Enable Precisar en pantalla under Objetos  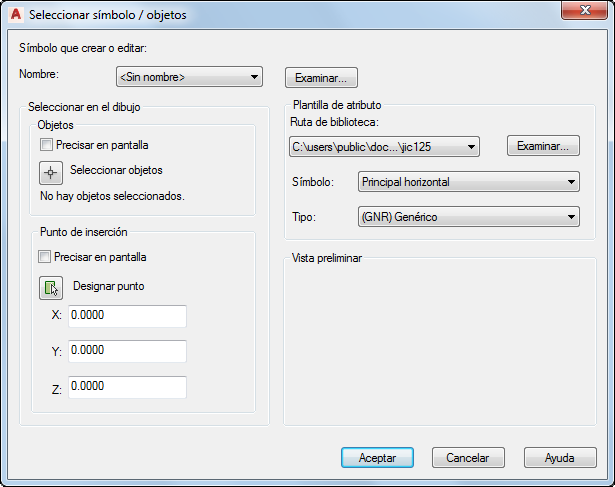pos(46,145)
